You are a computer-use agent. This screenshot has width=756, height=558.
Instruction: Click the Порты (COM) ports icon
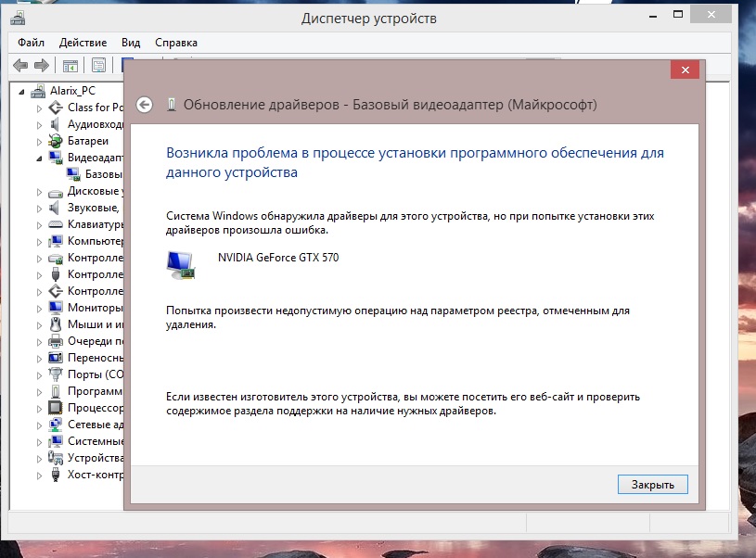pyautogui.click(x=56, y=374)
